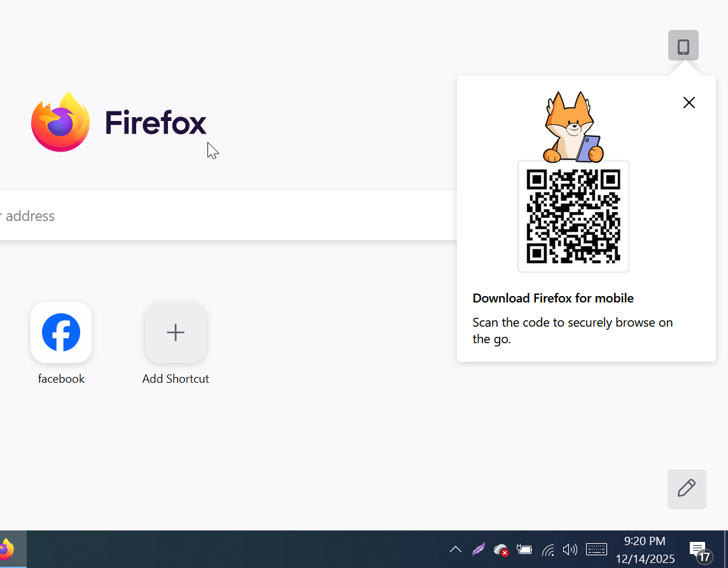The height and width of the screenshot is (568, 728).
Task: Click the QR code image
Action: click(x=573, y=217)
